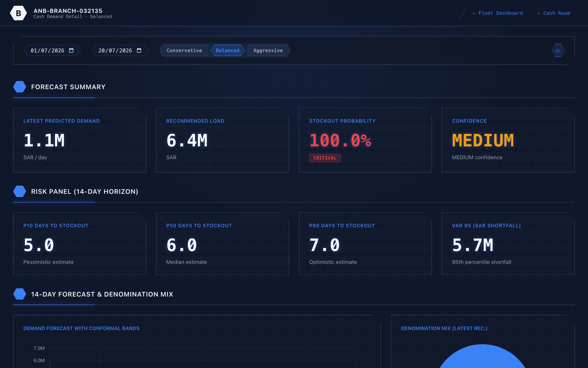588x368 pixels.
Task: Go back to Fleet Dashboard
Action: [497, 13]
